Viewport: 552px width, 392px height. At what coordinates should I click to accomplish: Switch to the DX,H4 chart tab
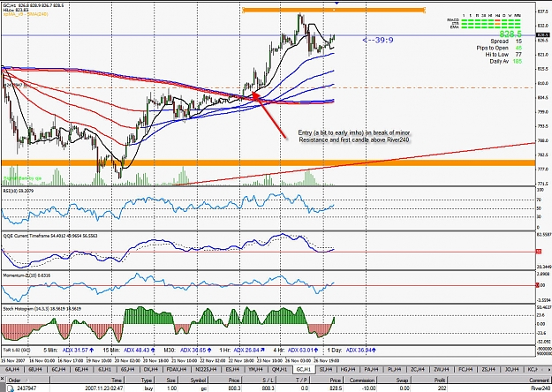[x=151, y=369]
